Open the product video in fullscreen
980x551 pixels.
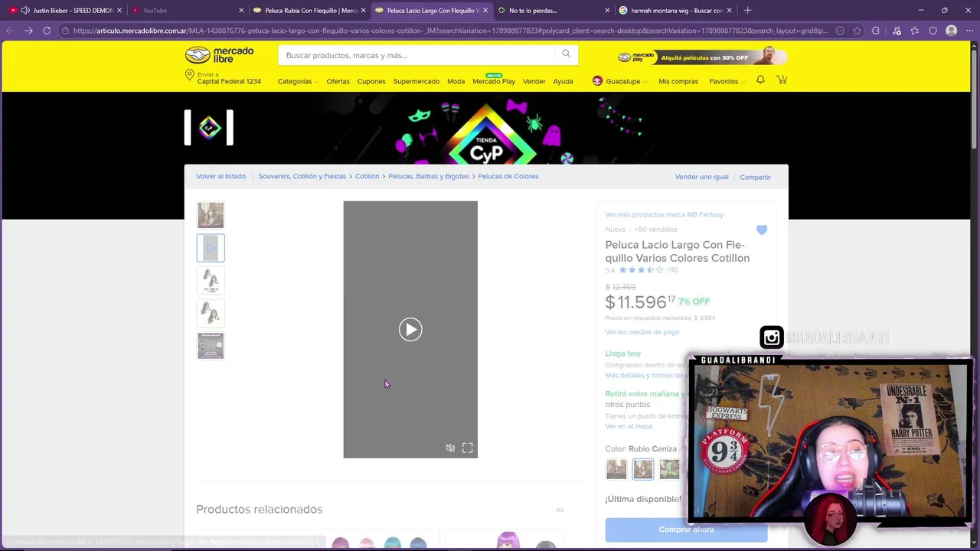tap(467, 448)
